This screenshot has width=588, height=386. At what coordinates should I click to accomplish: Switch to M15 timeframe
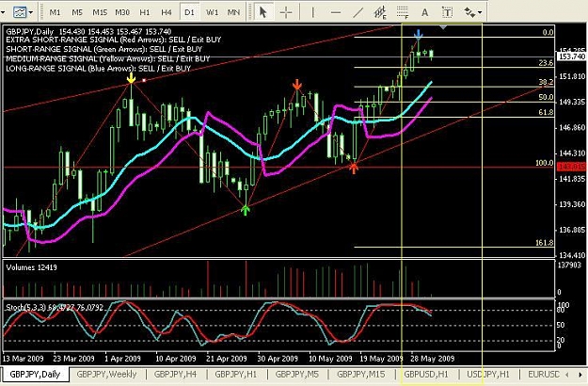(x=100, y=12)
